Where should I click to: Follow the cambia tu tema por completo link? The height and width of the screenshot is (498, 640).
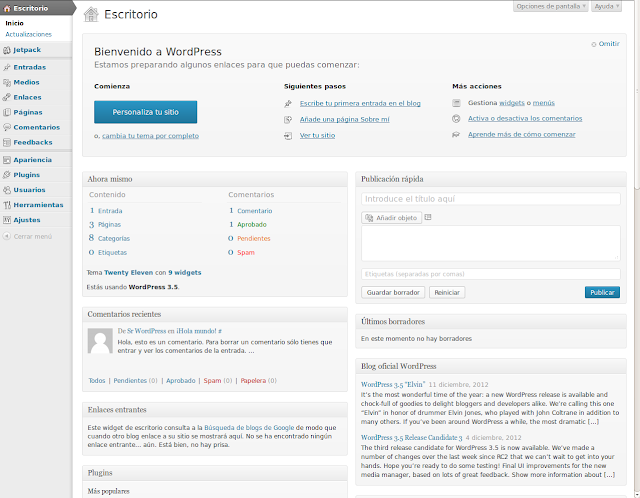coord(150,136)
